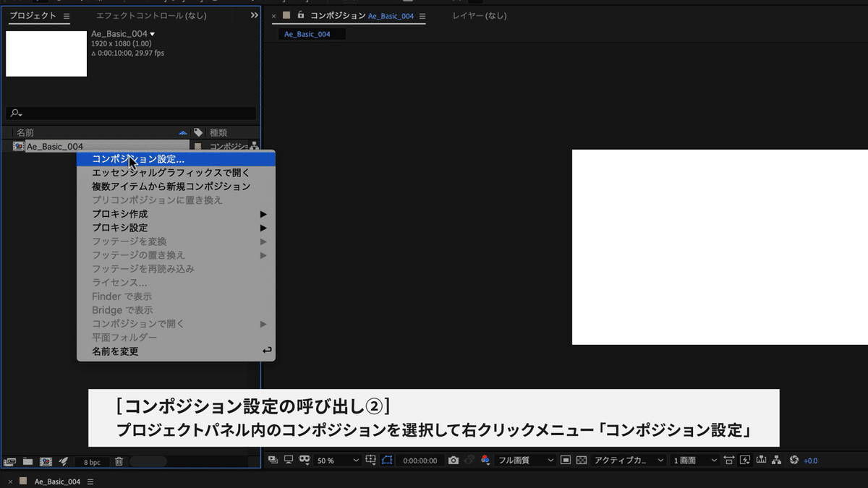Toggle pixel aspect ratio correction icon
Image resolution: width=868 pixels, height=488 pixels.
728,460
